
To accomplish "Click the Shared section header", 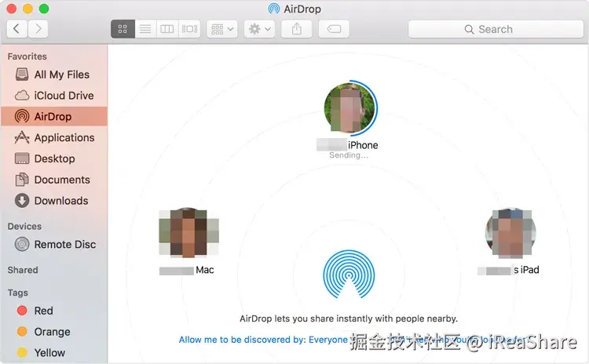I will pyautogui.click(x=23, y=270).
